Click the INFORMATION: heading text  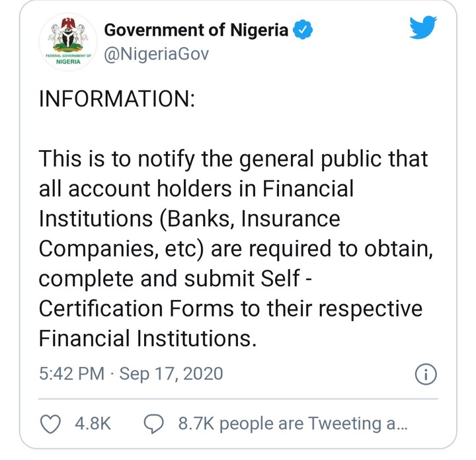[x=117, y=100]
